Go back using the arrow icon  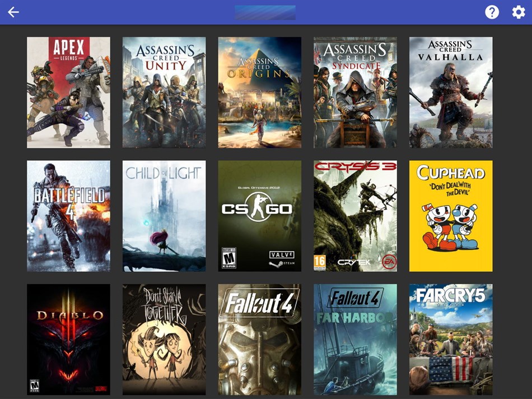(x=13, y=12)
